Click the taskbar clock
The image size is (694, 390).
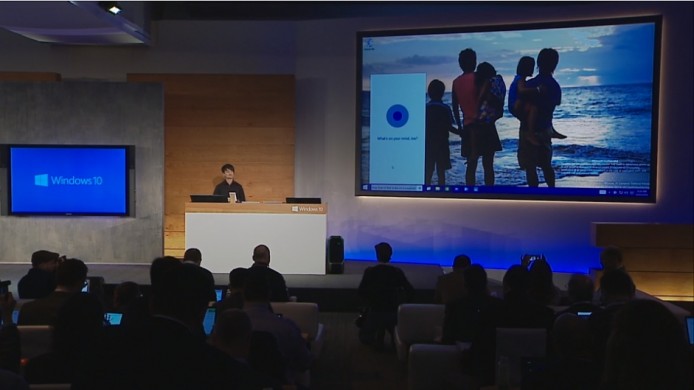[x=641, y=193]
